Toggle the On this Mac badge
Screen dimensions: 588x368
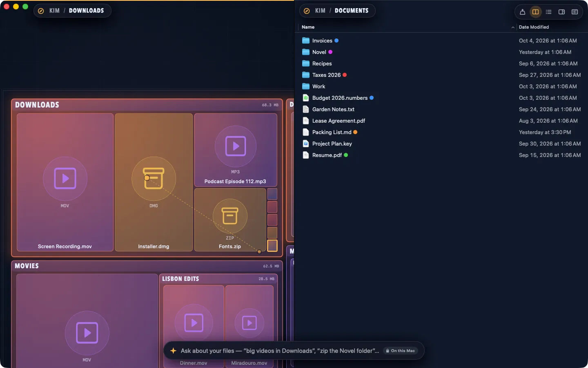click(401, 351)
